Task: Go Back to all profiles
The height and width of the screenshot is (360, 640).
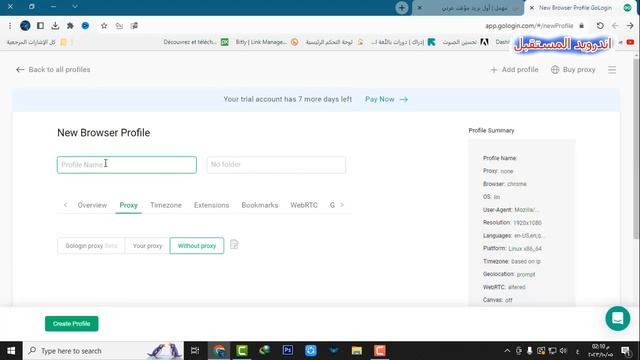Action: tap(53, 69)
